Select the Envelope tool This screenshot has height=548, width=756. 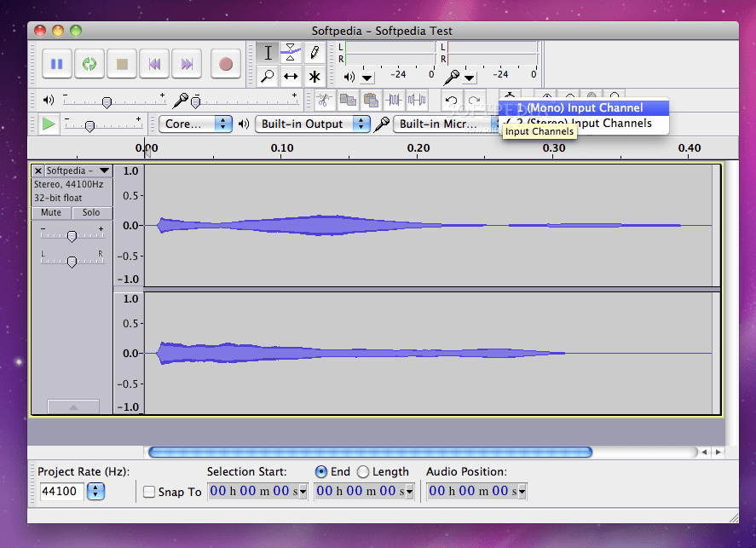[290, 52]
